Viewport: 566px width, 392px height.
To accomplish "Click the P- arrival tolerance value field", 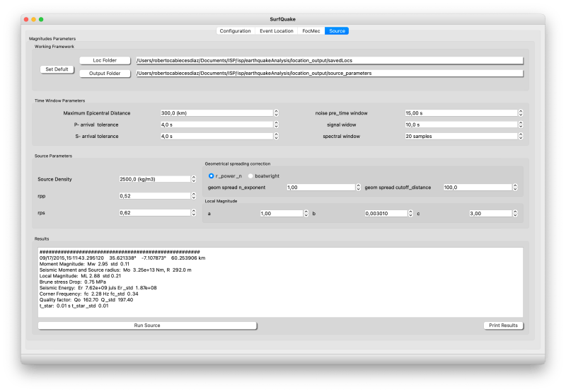I will [216, 125].
